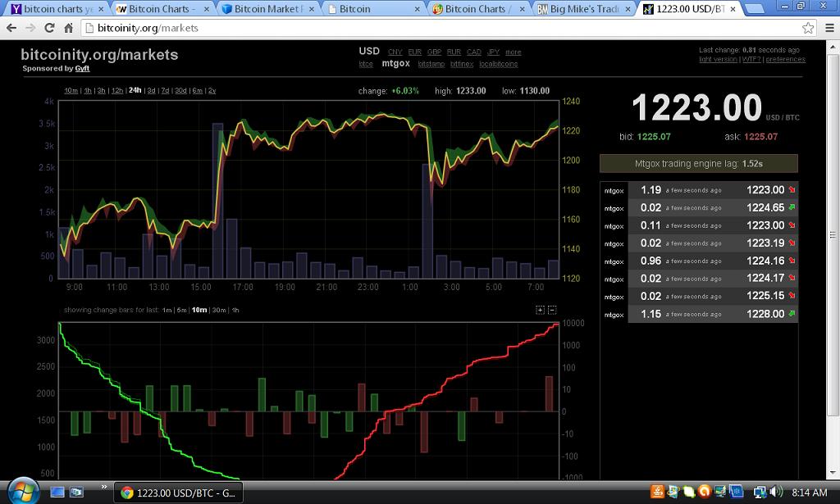
Task: Switch exchange to btce
Action: (x=366, y=64)
